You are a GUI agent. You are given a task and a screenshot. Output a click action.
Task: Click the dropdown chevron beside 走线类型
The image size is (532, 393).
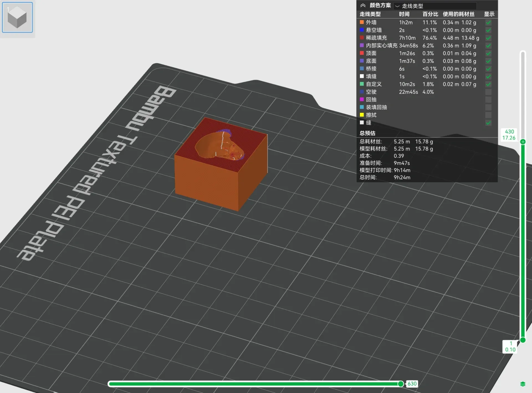click(397, 6)
